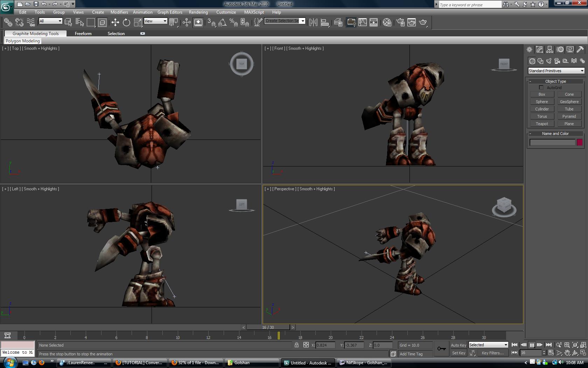Screen dimensions: 588x368
Task: Pause the animation playback
Action: (532, 345)
